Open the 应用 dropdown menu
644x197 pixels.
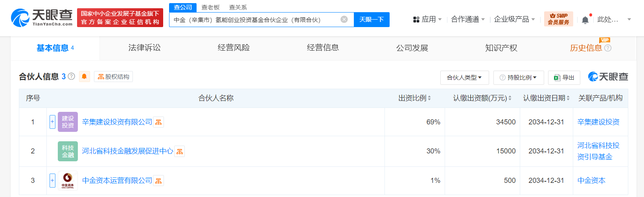click(x=427, y=19)
